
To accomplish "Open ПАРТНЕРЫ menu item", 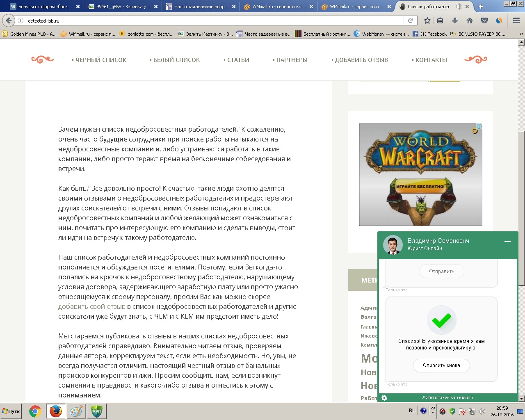I will (x=290, y=60).
